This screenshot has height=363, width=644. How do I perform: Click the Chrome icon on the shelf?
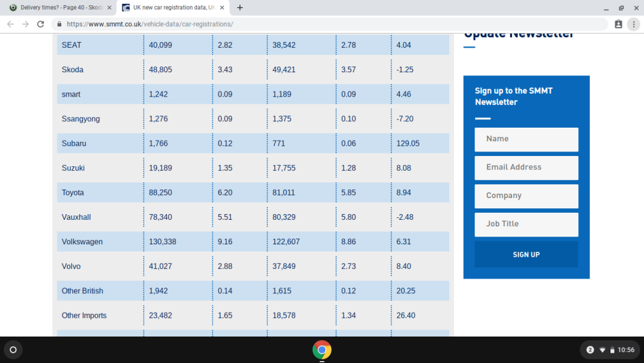322,350
